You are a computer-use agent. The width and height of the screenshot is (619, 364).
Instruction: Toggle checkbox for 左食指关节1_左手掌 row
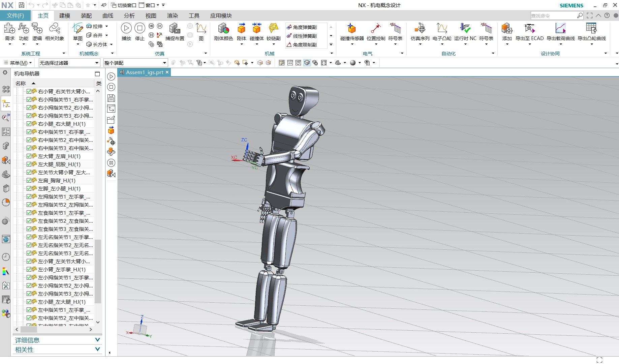click(x=29, y=213)
